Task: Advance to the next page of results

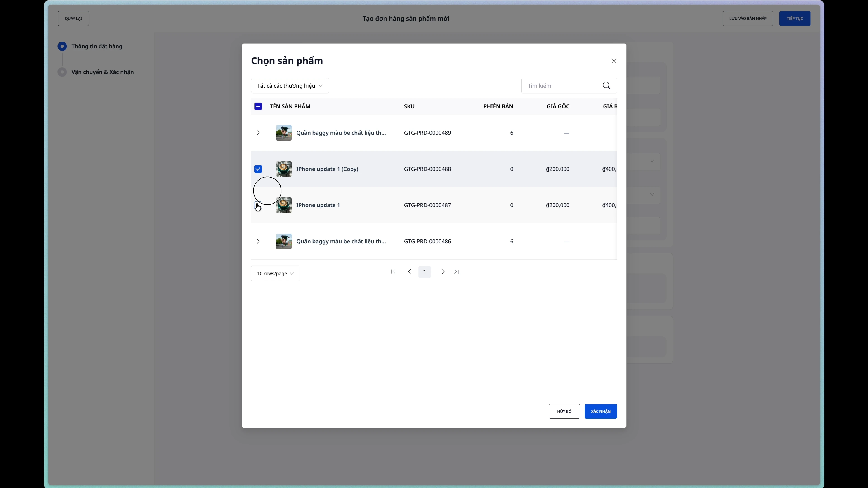Action: tap(442, 271)
